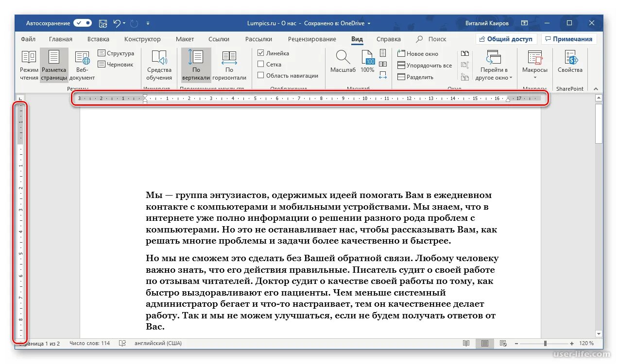Click the tab selector at ruler corner
Screen dimensions: 618x364
coord(20,99)
